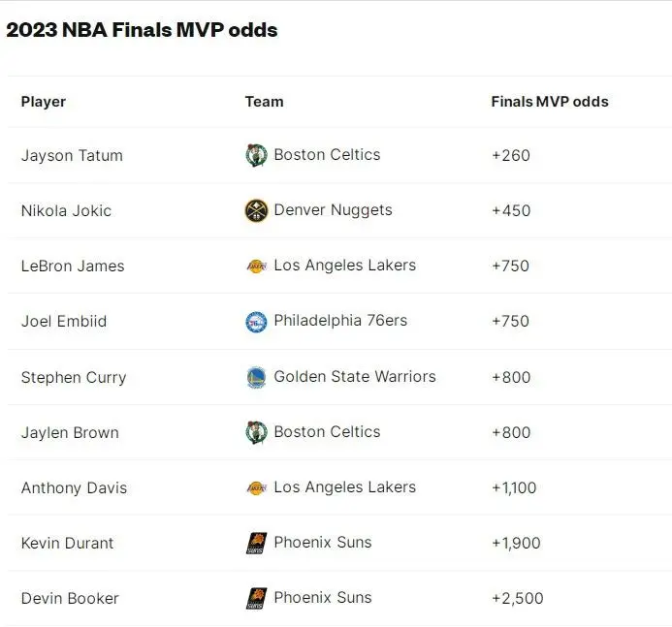Click the Suns logo in Devin Booker row
672x627 pixels.
tap(256, 598)
